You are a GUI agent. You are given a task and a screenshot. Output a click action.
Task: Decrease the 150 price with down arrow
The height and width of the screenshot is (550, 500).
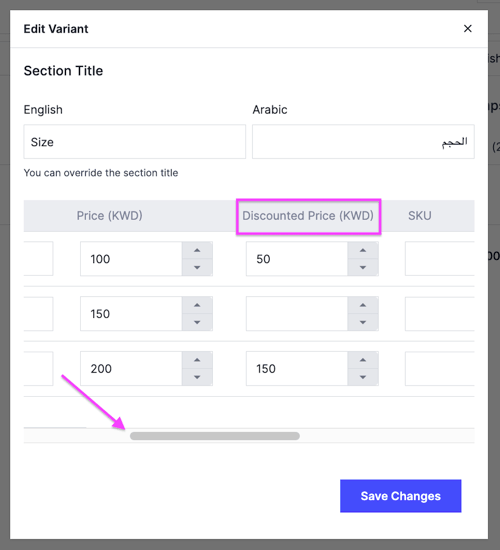(x=197, y=322)
